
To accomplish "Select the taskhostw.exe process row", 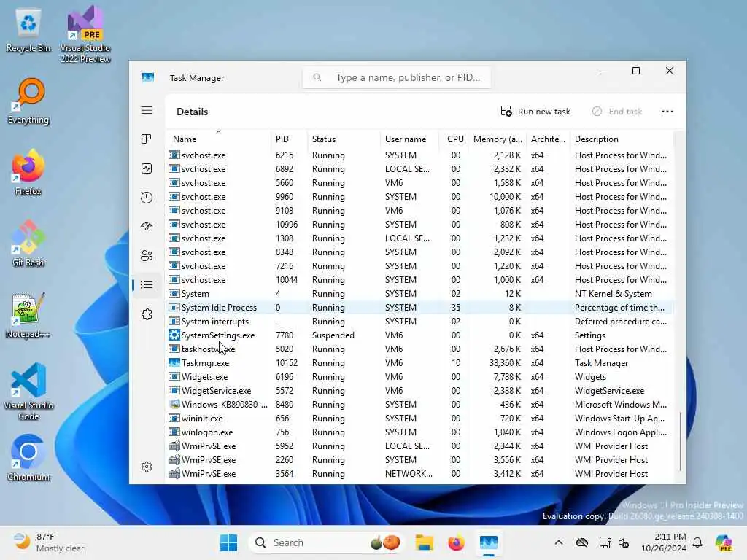I will [419, 349].
